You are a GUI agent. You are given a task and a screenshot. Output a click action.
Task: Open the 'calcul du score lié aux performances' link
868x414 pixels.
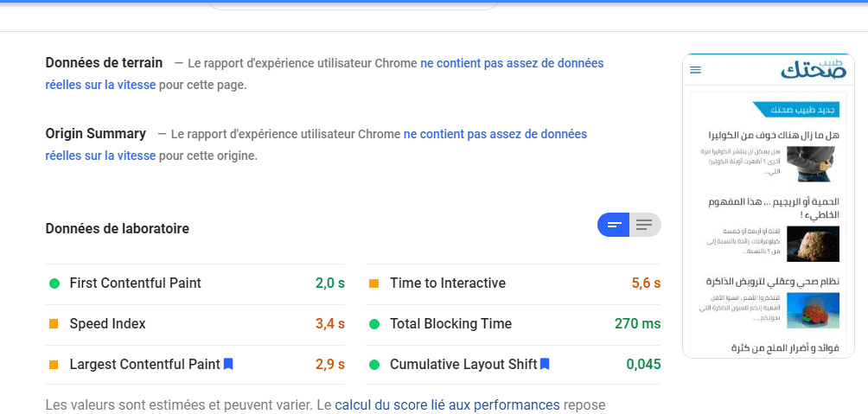[447, 404]
